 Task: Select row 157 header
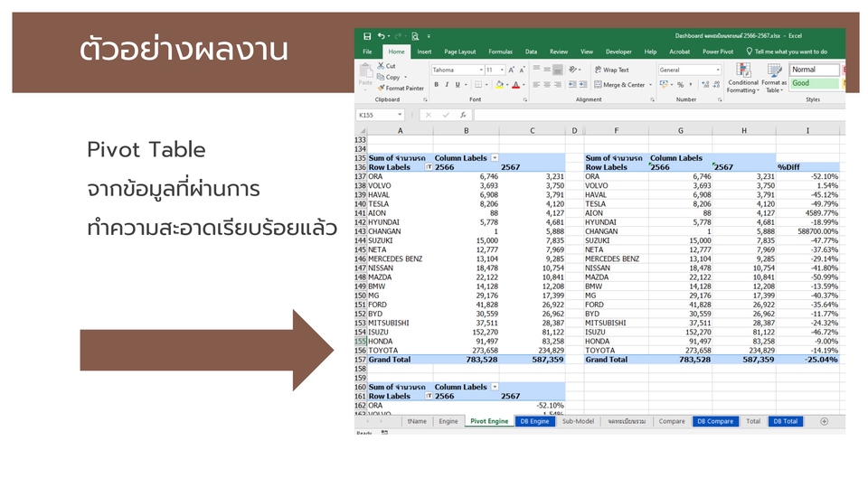point(361,360)
